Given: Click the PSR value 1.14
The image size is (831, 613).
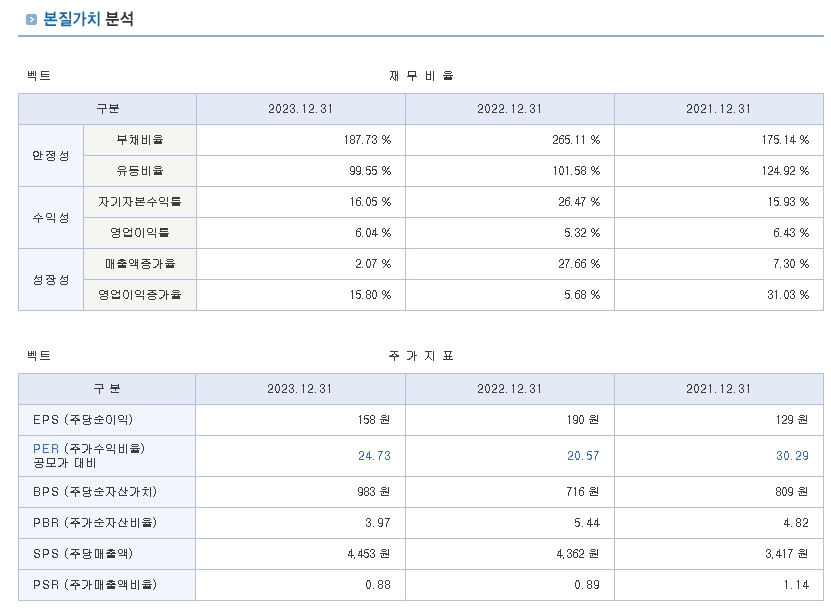Looking at the screenshot, I should (x=796, y=585).
